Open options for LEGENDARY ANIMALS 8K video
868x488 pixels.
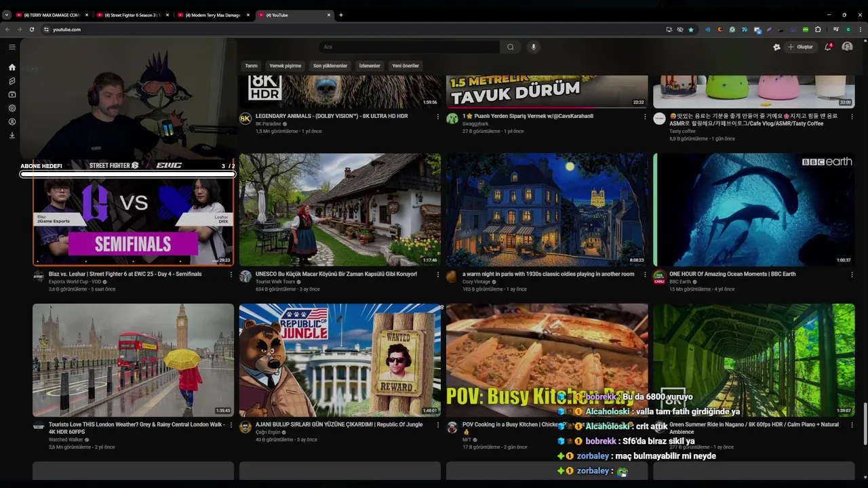437,117
